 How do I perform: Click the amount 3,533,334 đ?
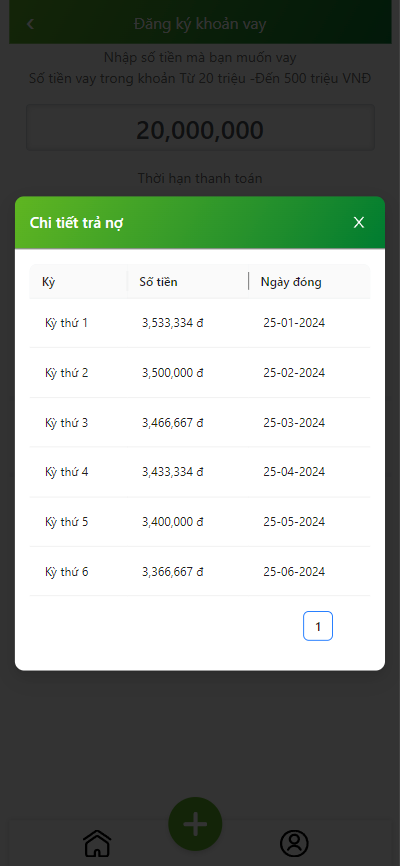(x=173, y=323)
